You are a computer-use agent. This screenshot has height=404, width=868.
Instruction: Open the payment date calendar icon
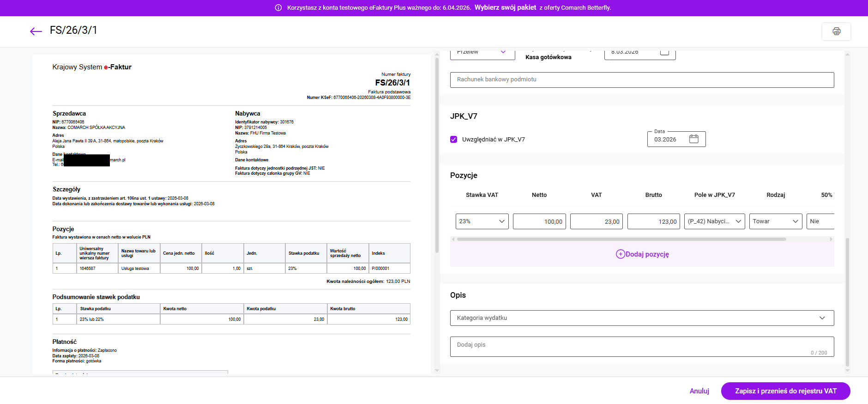click(664, 52)
